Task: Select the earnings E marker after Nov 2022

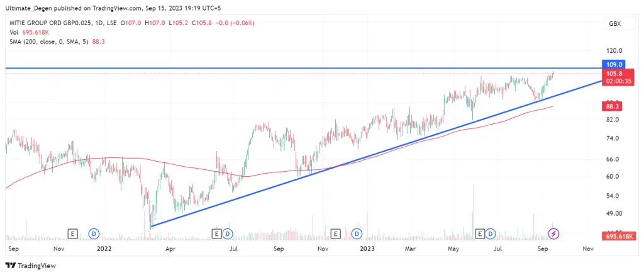Action: 336,234
